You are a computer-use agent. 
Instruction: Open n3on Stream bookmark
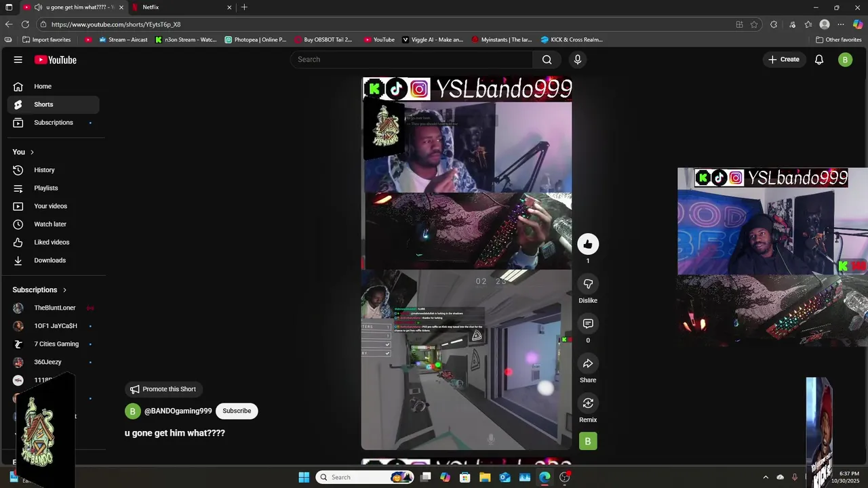click(x=186, y=39)
